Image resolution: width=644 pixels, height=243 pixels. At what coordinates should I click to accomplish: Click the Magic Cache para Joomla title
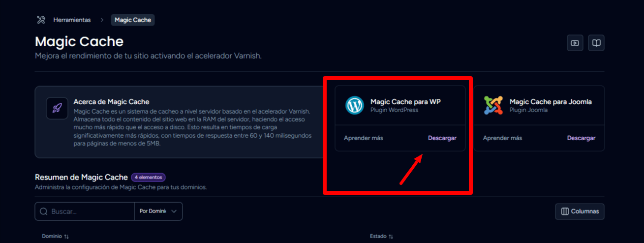pos(551,102)
